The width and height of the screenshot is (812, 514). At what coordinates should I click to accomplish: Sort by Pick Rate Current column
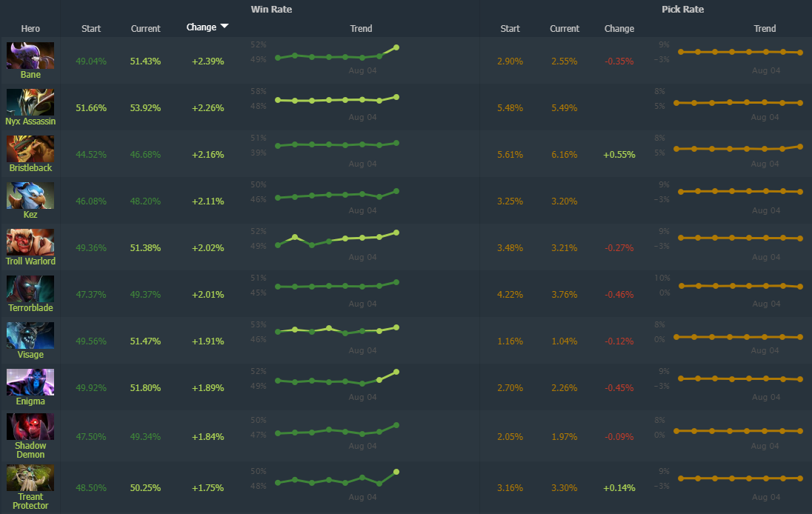(565, 28)
